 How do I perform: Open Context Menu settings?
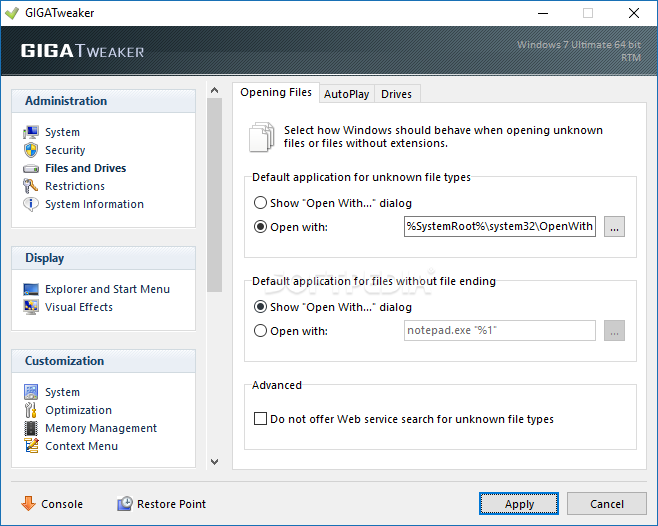[81, 446]
